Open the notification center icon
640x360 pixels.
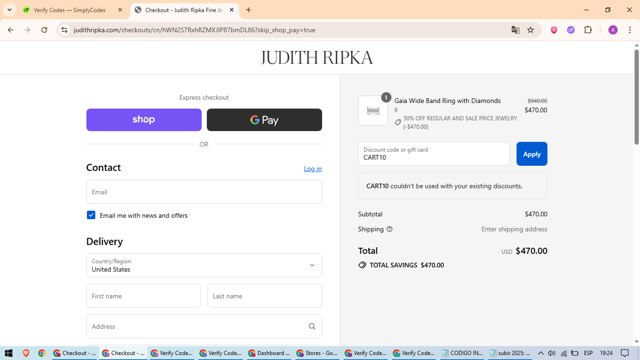(624, 353)
